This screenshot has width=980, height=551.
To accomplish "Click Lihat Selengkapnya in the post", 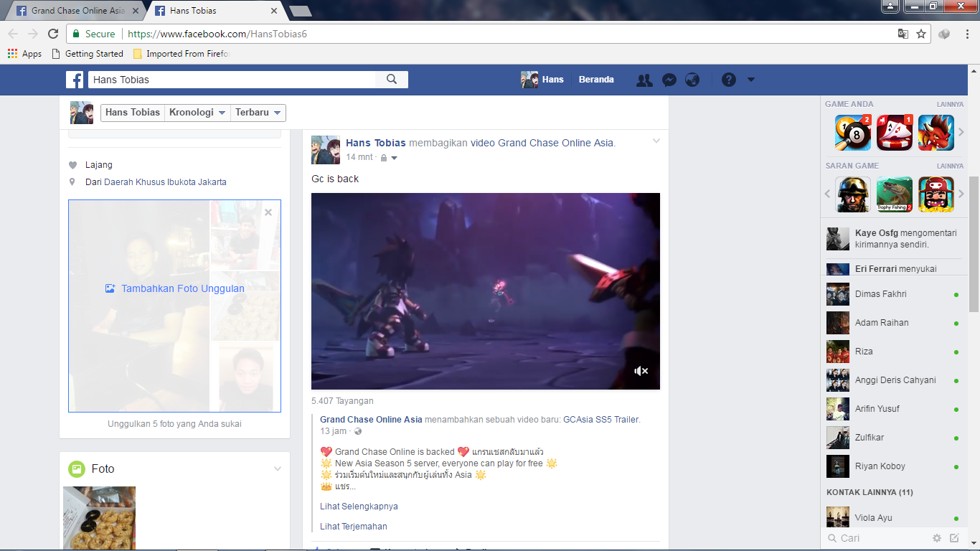I will pos(359,507).
